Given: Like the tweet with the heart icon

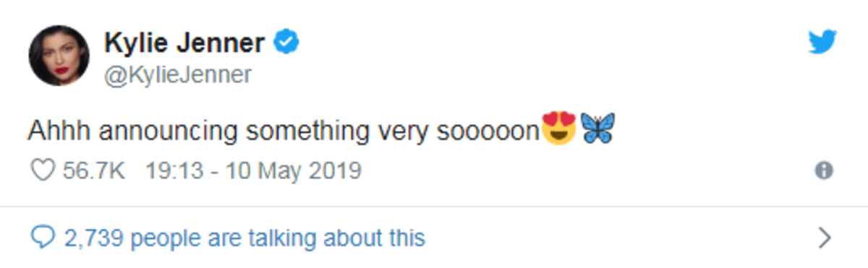Looking at the screenshot, I should pos(44,170).
